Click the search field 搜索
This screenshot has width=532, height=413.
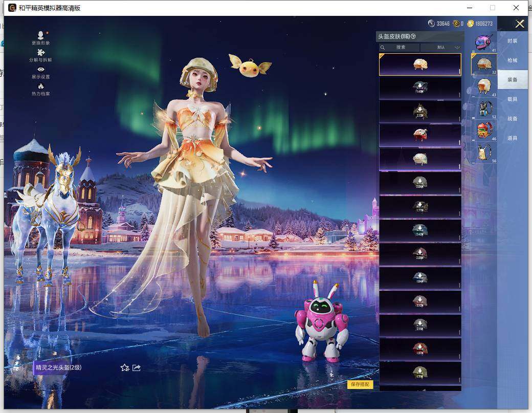tap(401, 47)
